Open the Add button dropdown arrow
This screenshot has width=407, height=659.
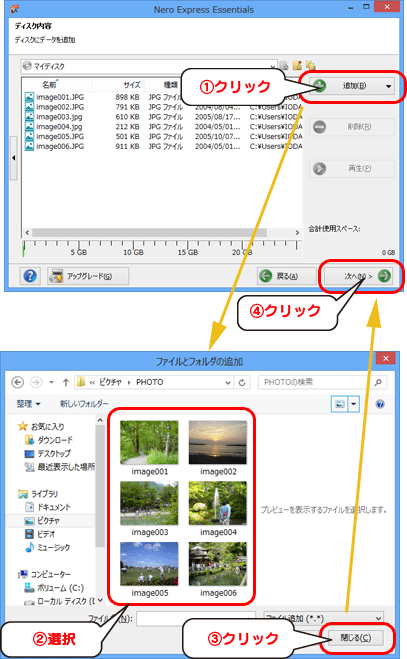click(x=389, y=87)
